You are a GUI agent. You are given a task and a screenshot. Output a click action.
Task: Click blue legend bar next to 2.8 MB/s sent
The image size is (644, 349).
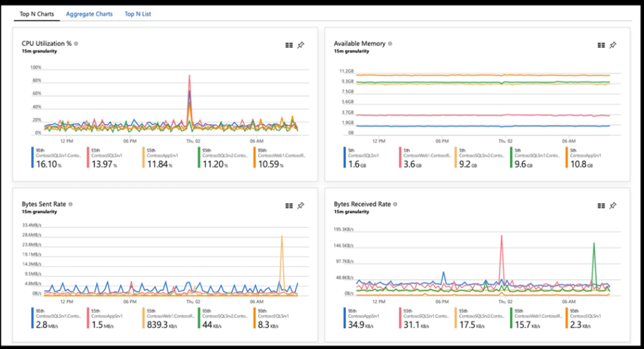click(32, 318)
